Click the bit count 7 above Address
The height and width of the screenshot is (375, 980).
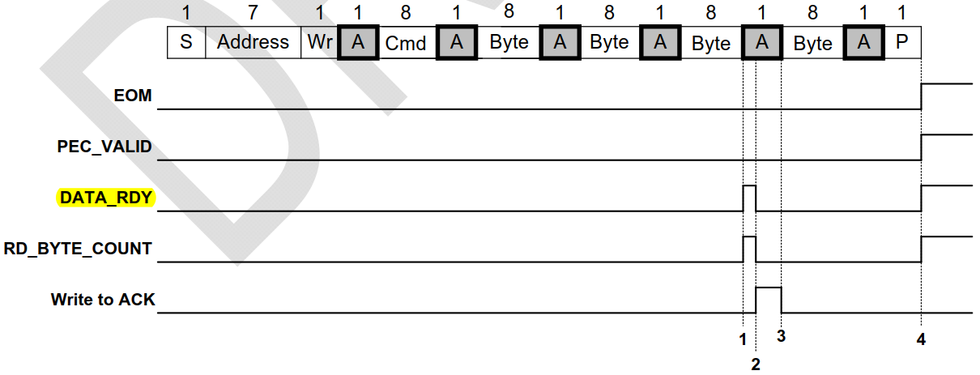click(254, 12)
